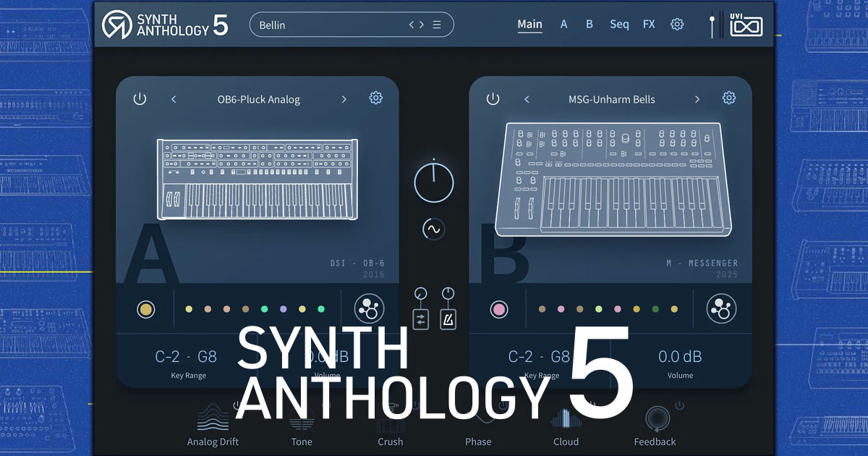Click the Synth Anthology 5 logo icon
Image resolution: width=868 pixels, height=456 pixels.
pyautogui.click(x=116, y=25)
